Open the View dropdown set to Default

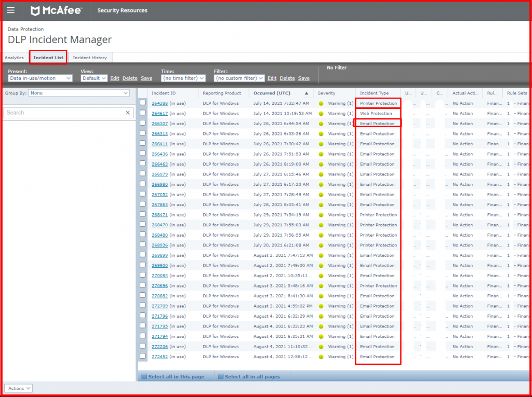(x=94, y=77)
